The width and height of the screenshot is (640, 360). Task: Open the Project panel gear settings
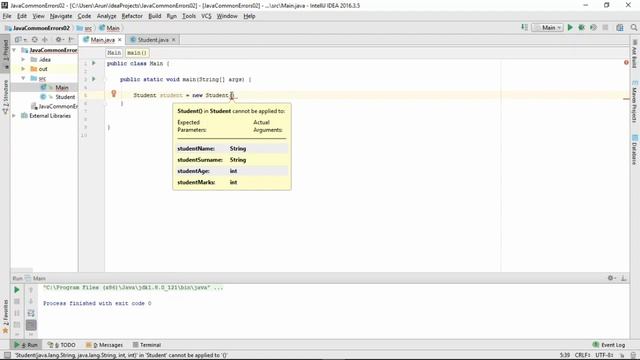point(59,40)
